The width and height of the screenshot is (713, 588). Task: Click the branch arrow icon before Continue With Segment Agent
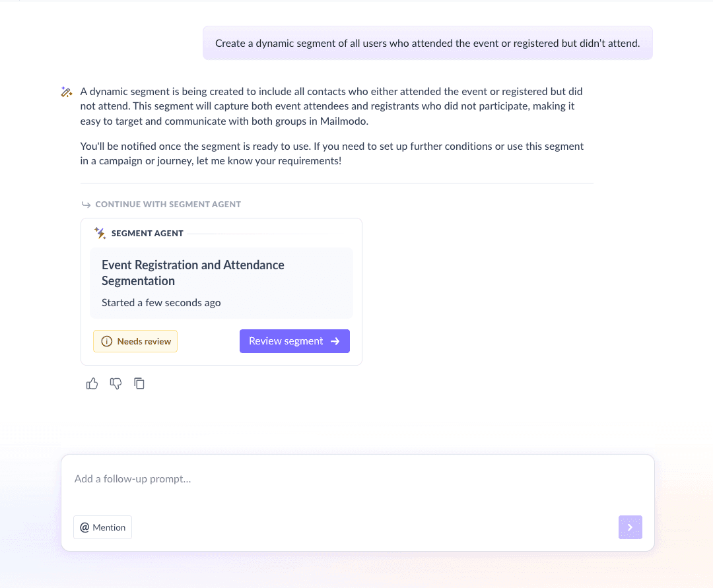pyautogui.click(x=86, y=205)
